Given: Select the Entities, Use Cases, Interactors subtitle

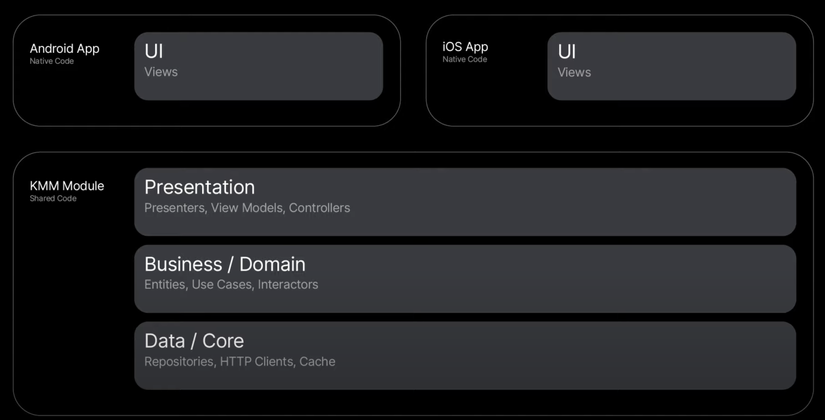Looking at the screenshot, I should tap(231, 285).
